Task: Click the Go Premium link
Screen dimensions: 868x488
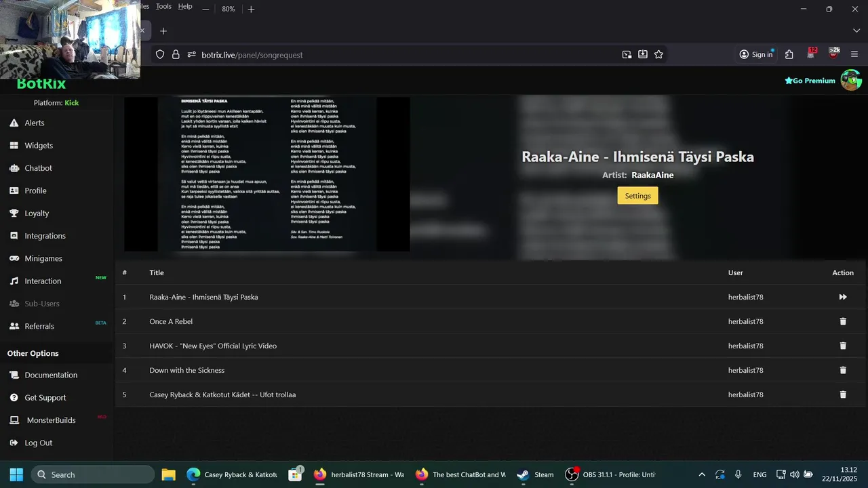Action: (810, 81)
